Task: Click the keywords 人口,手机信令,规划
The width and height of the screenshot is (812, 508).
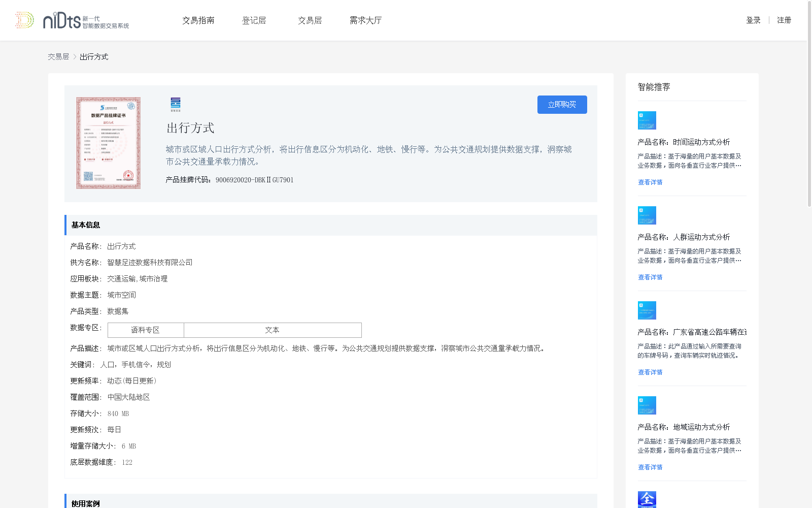Action: tap(136, 365)
